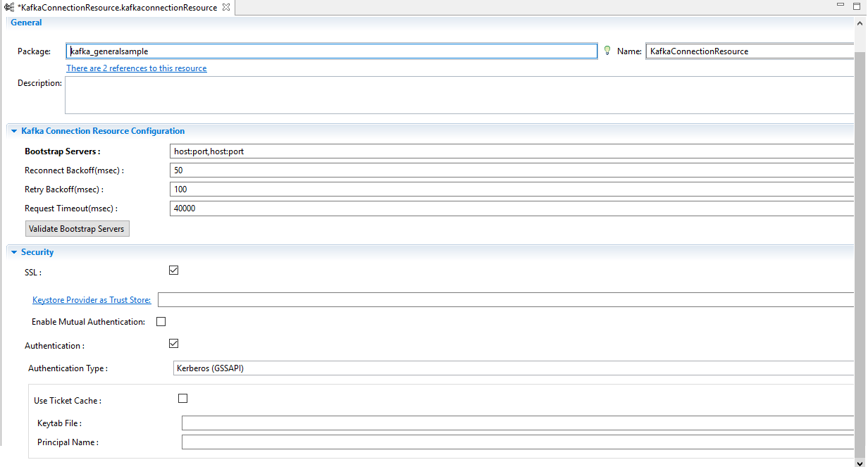868x467 pixels.
Task: Click the Reconnect Backoff value field
Action: point(512,170)
